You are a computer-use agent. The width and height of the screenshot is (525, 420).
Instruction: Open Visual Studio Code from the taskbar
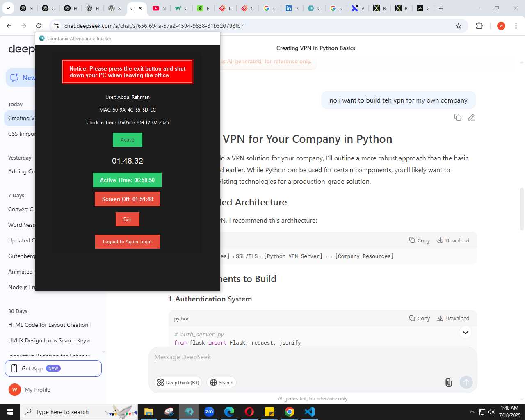310,412
